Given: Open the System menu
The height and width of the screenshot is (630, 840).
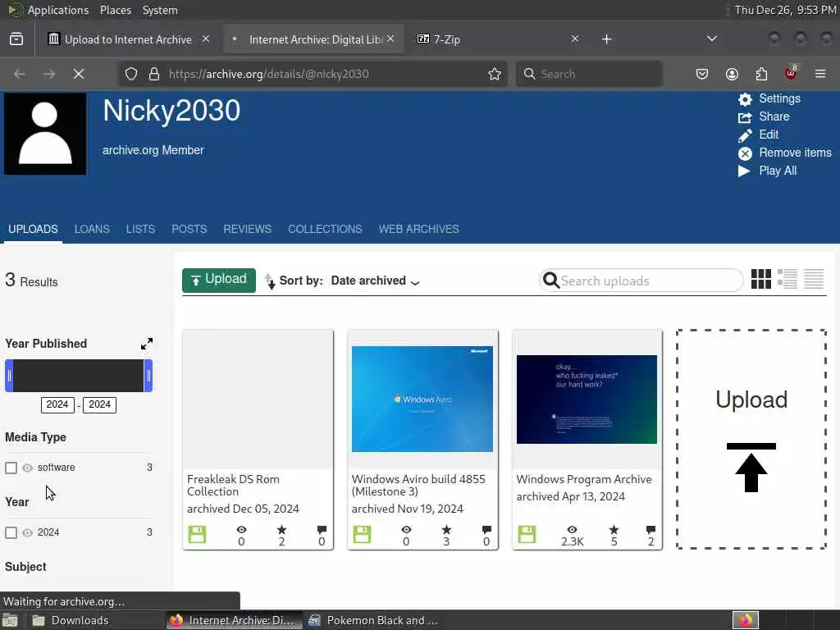Looking at the screenshot, I should 160,10.
